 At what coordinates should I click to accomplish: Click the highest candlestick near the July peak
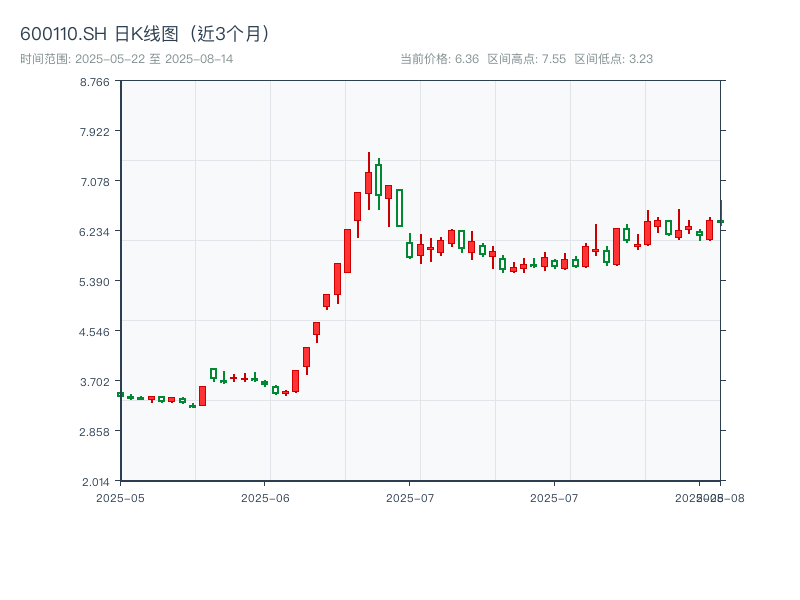click(x=370, y=180)
